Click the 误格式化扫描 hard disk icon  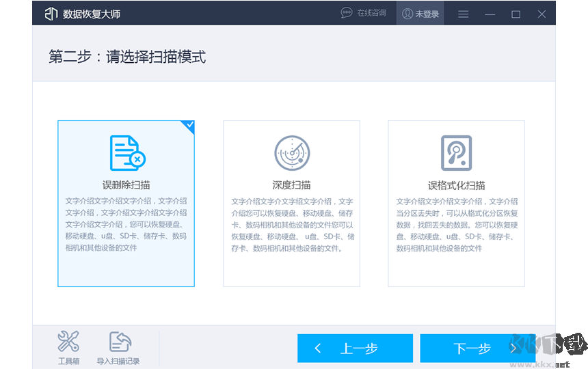point(456,152)
